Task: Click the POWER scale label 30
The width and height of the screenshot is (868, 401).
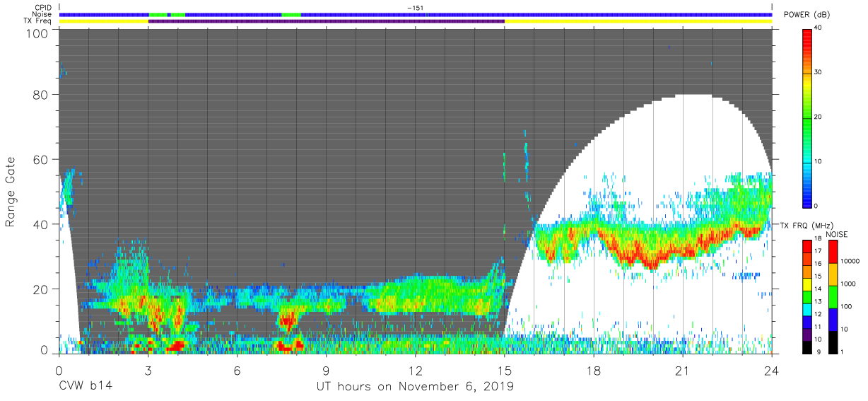Action: (818, 73)
